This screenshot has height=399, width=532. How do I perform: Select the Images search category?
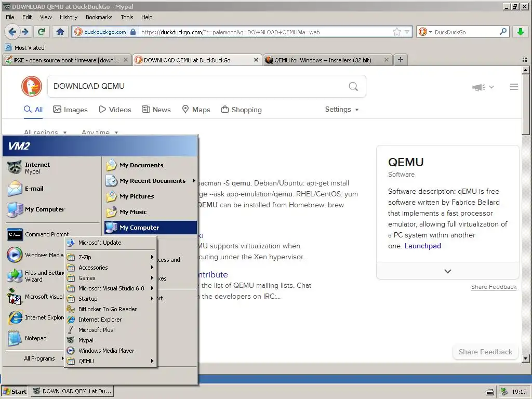point(70,110)
